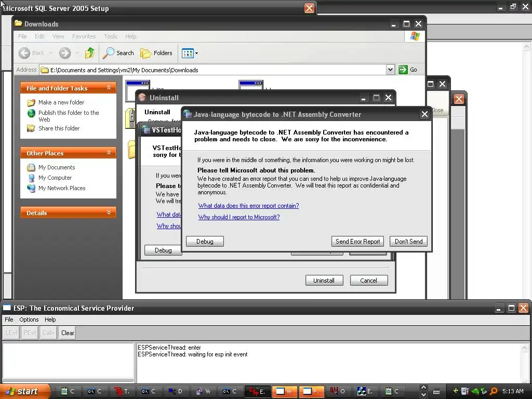The image size is (532, 399).
Task: Click the Share this folder link
Action: [59, 128]
